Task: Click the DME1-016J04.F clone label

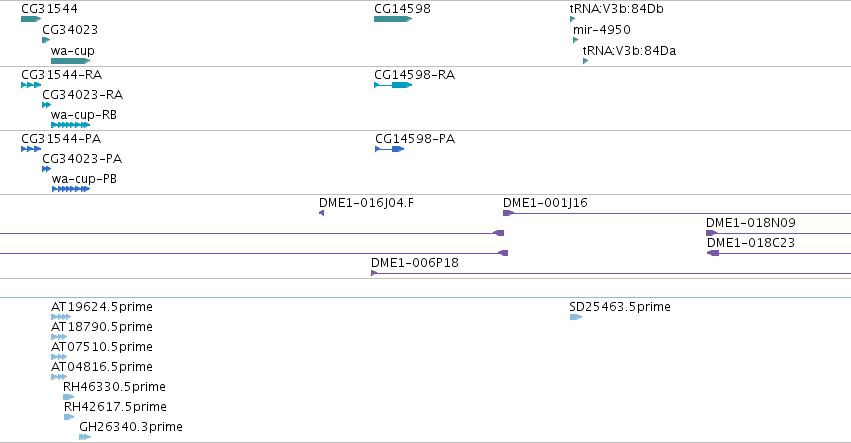Action: tap(366, 202)
